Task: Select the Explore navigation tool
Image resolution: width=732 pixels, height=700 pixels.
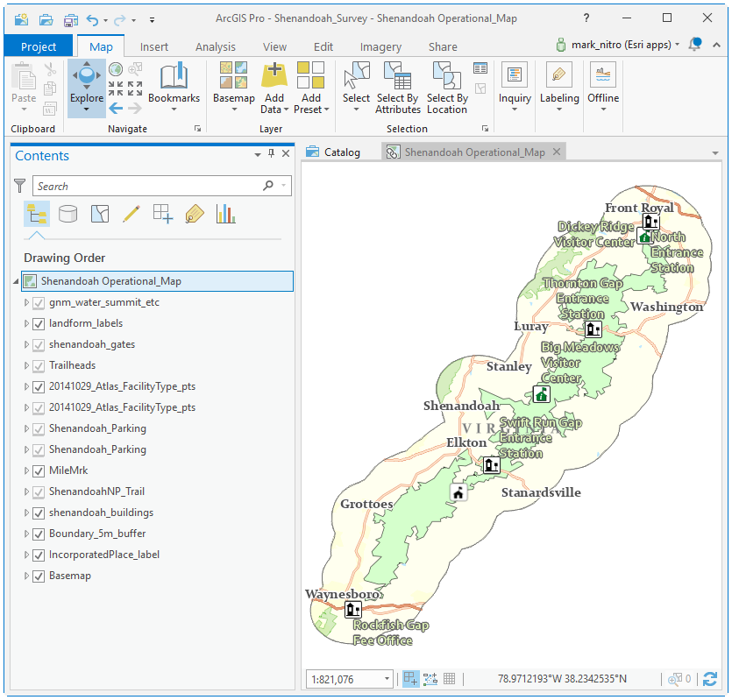Action: 87,88
